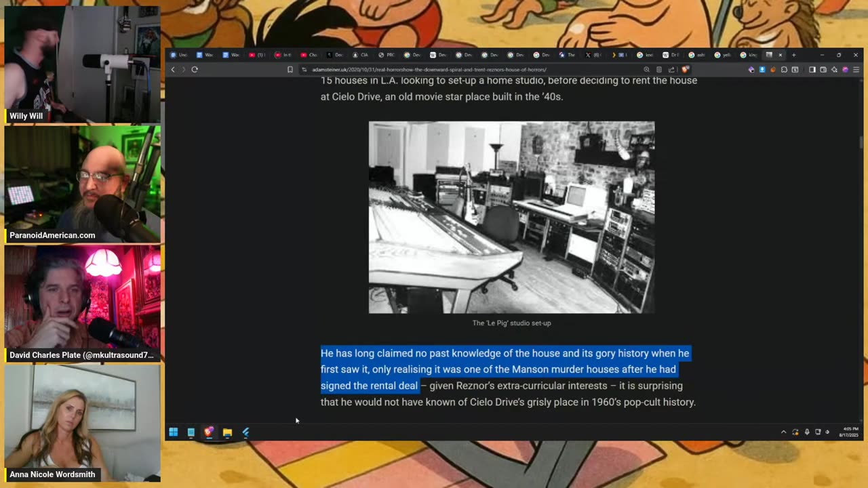
Task: Click the 'Le Pig' studio photo
Action: pyautogui.click(x=511, y=218)
